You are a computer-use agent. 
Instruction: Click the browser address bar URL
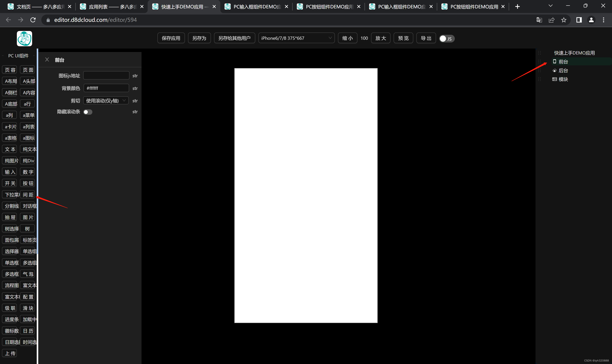[x=95, y=20]
